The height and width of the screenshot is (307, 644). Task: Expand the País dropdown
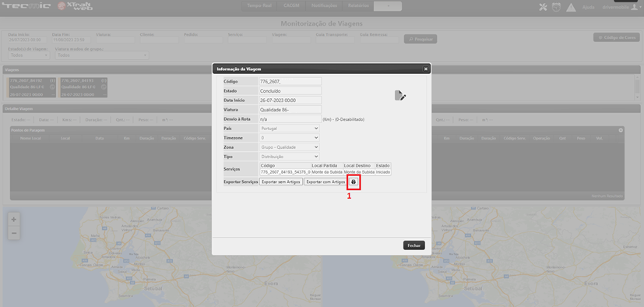tap(290, 129)
